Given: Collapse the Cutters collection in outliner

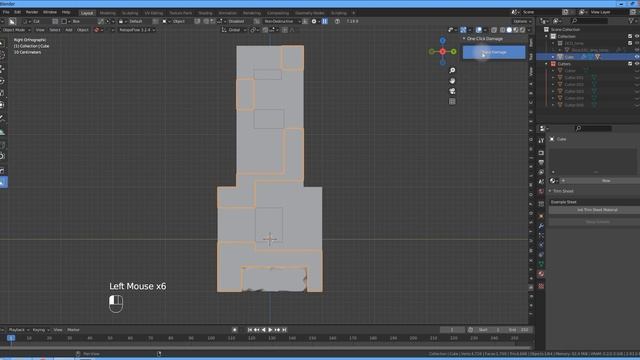Looking at the screenshot, I should pyautogui.click(x=547, y=64).
